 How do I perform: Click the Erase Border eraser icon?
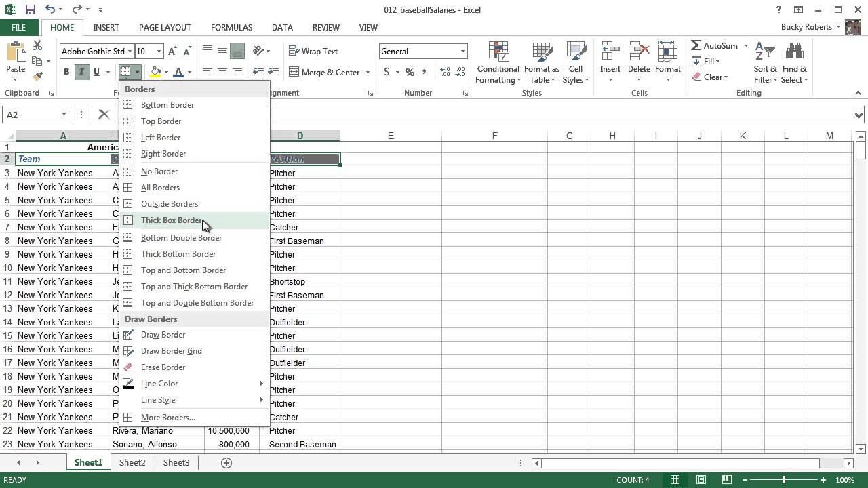(x=128, y=367)
